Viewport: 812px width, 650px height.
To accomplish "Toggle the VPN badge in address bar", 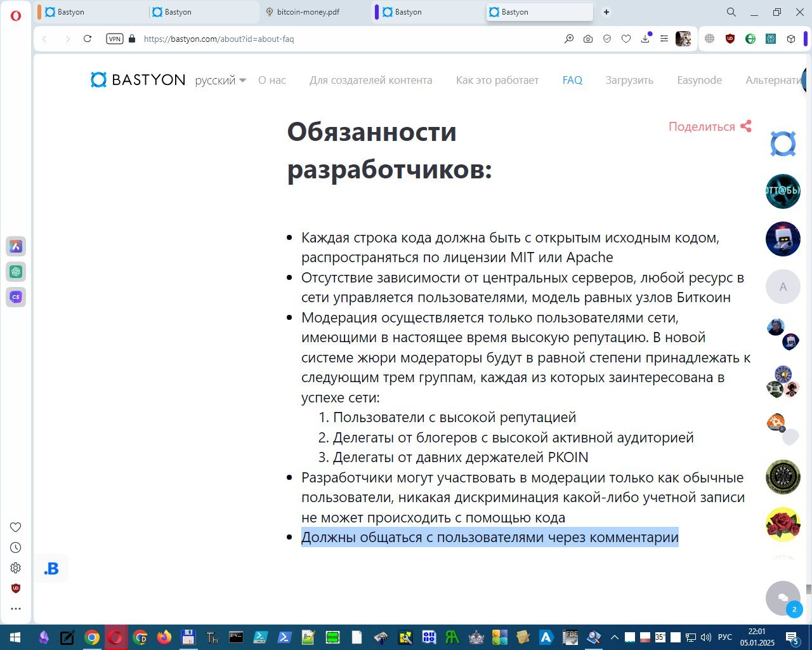I will (115, 39).
